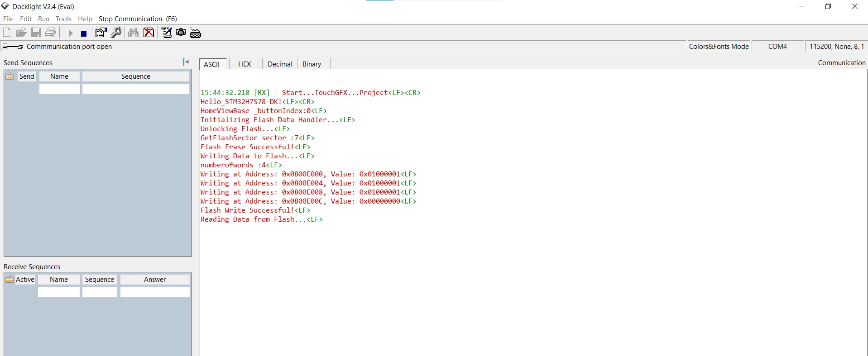Open the Tools menu
868x356 pixels.
coord(63,19)
